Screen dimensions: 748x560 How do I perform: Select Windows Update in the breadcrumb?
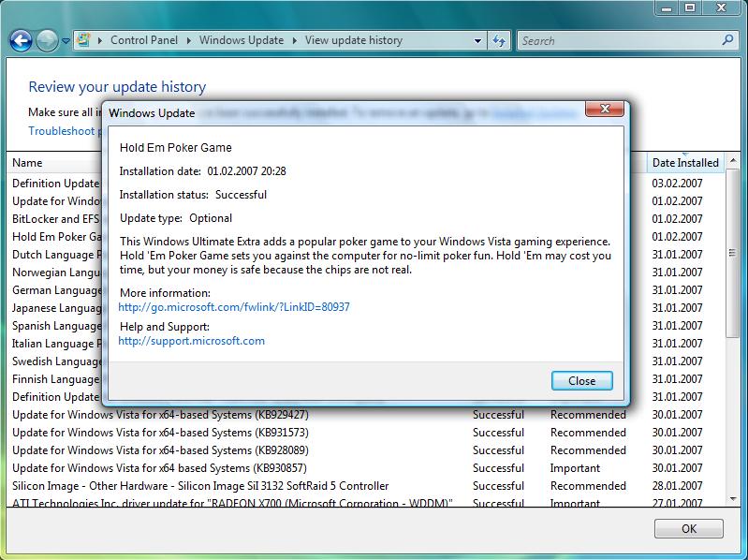point(242,40)
